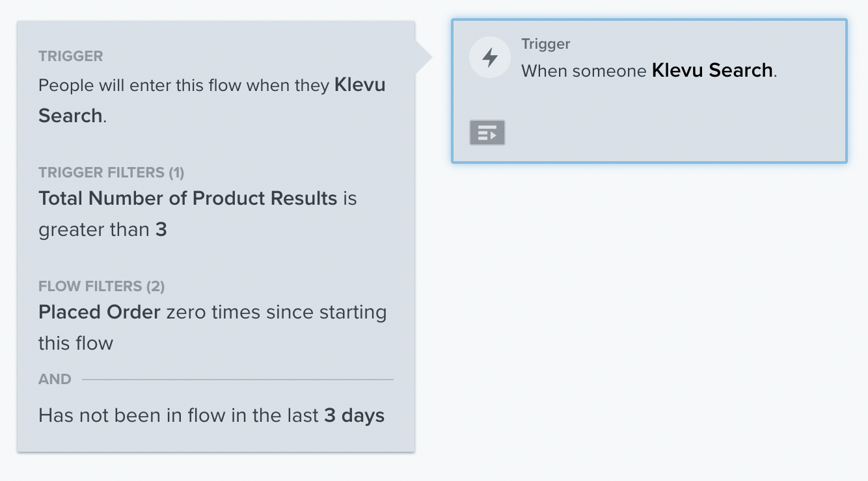Click the TRIGGER heading in summary panel
This screenshot has height=481, width=868.
point(70,56)
